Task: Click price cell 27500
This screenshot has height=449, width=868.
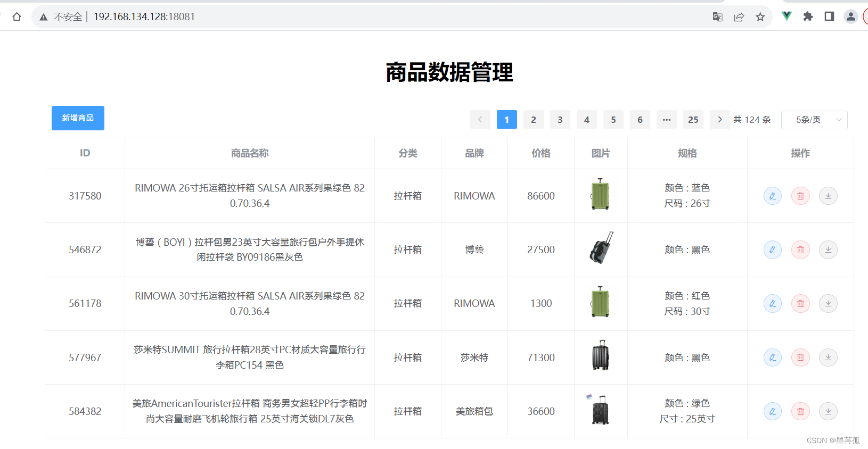Action: coord(541,250)
